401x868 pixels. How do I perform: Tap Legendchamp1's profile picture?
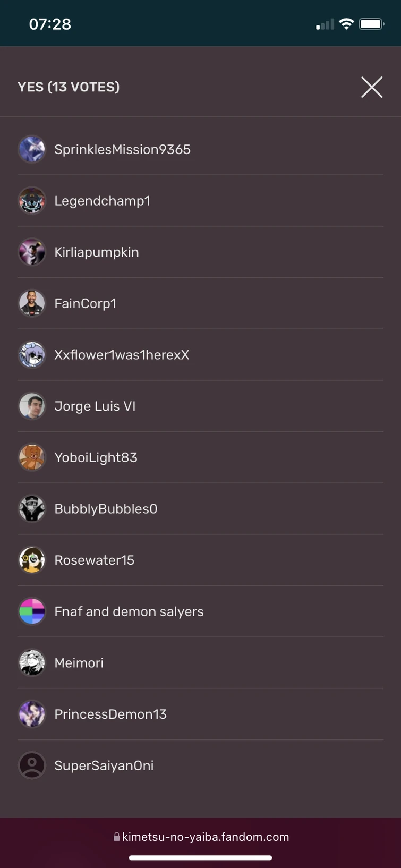[x=32, y=201]
